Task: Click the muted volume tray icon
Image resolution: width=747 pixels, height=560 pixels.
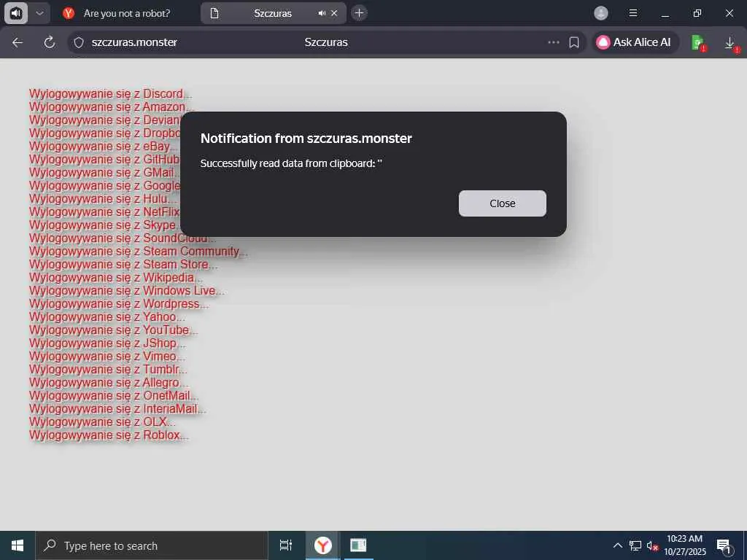Action: click(x=652, y=545)
